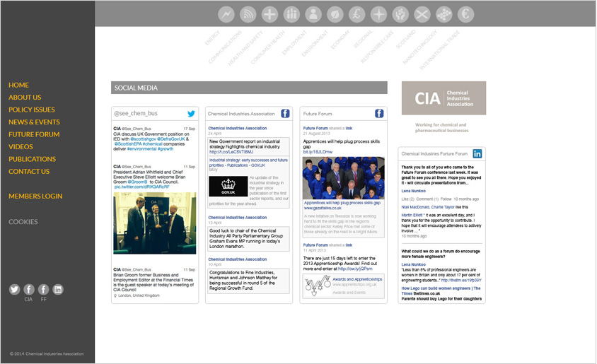This screenshot has height=364, width=597.
Task: Open the Consumer Health icon
Action: pos(291,15)
